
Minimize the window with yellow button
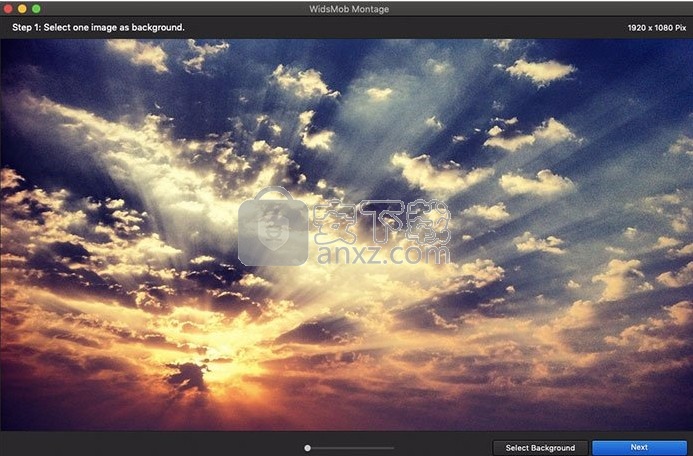click(22, 8)
